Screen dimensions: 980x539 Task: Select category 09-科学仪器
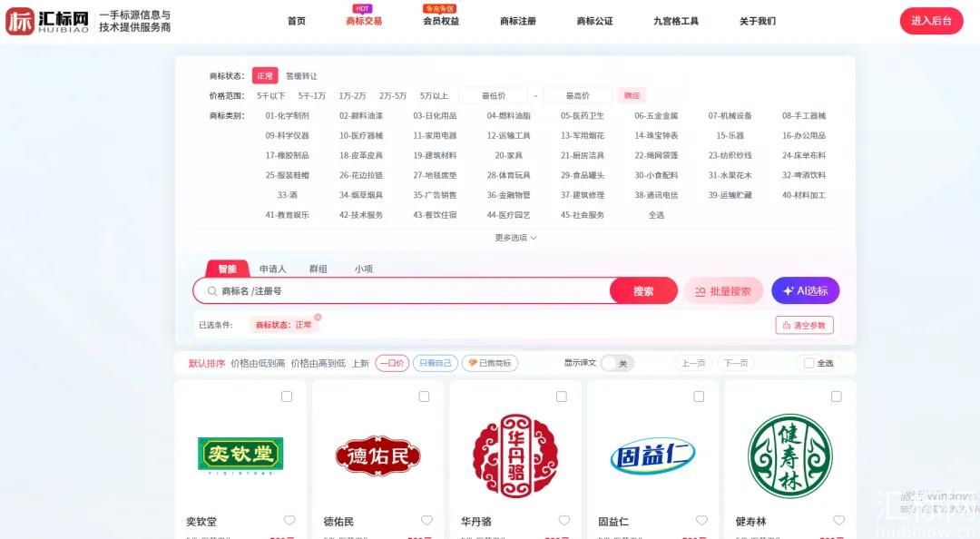(288, 136)
